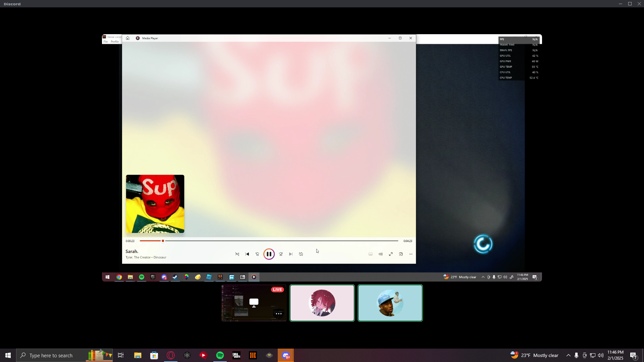
Task: Enter full screen in Media Player
Action: [391, 254]
